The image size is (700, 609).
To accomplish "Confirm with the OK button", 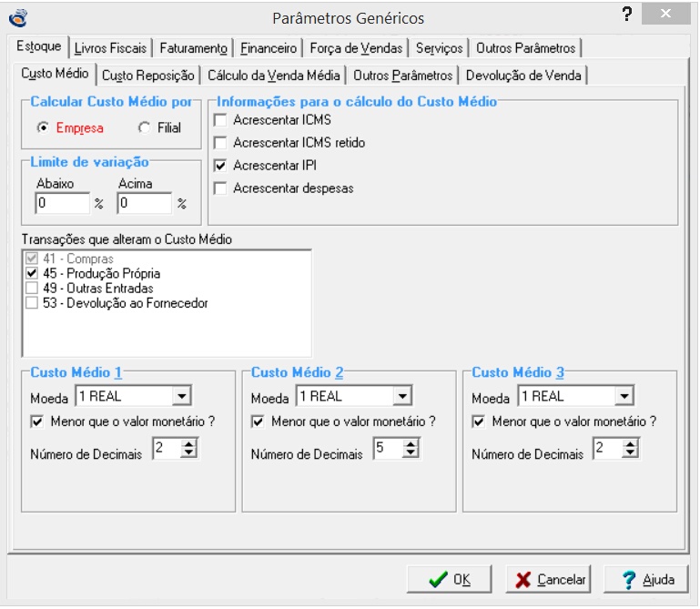I will tap(449, 580).
